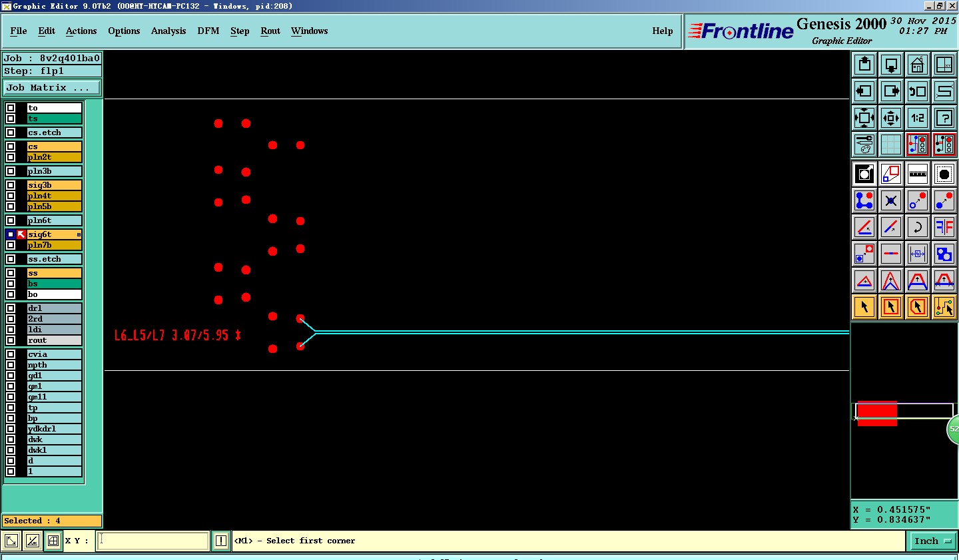The width and height of the screenshot is (959, 560).
Task: Click the multi-window split view icon
Action: coord(944,65)
